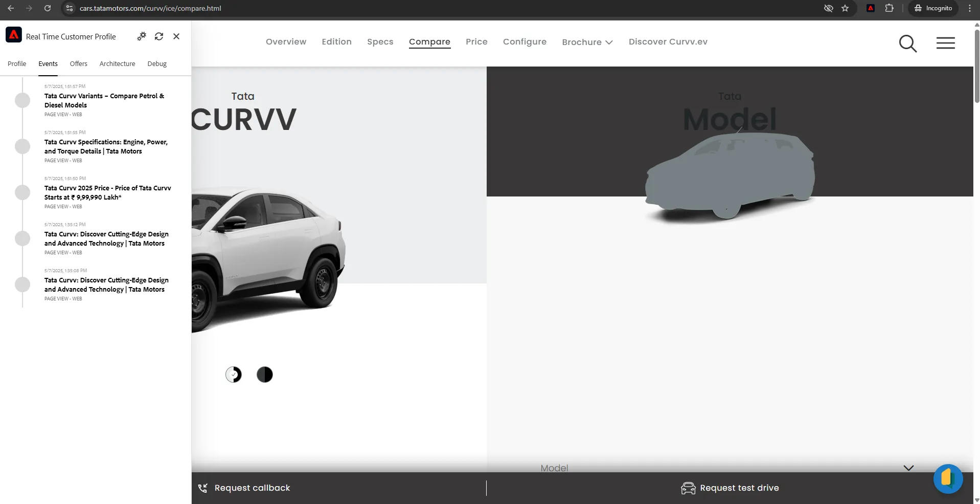Open the Architecture tab
The height and width of the screenshot is (504, 980).
(x=118, y=64)
